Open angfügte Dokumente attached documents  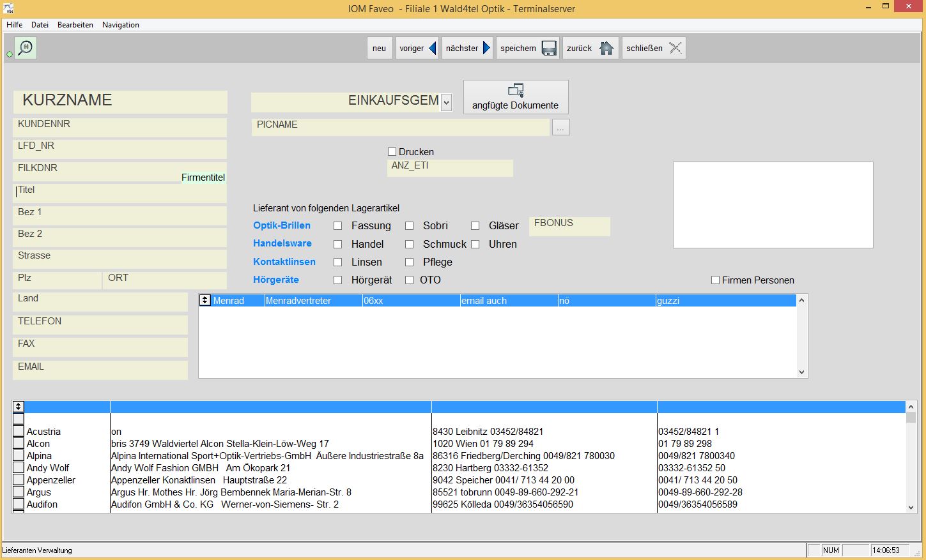coord(515,97)
